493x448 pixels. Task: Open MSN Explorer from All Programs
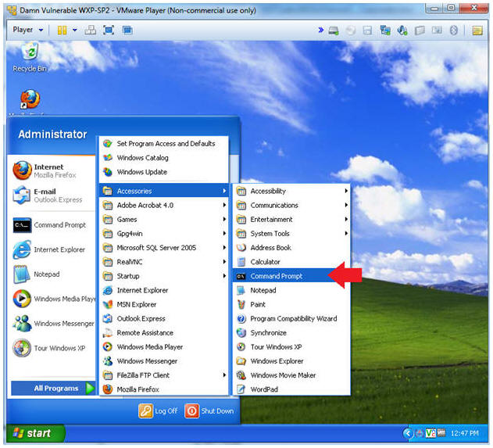164,304
